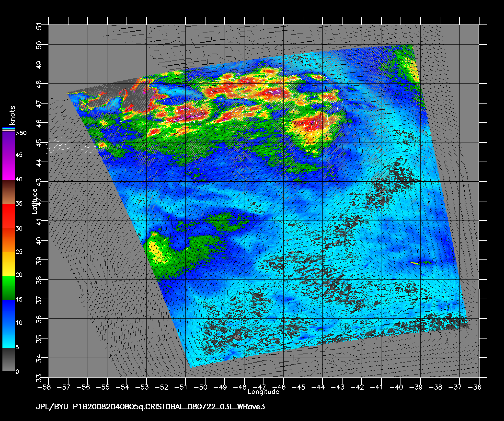Click the red 30-35 knots color band
The height and width of the screenshot is (421, 504).
tap(8, 216)
